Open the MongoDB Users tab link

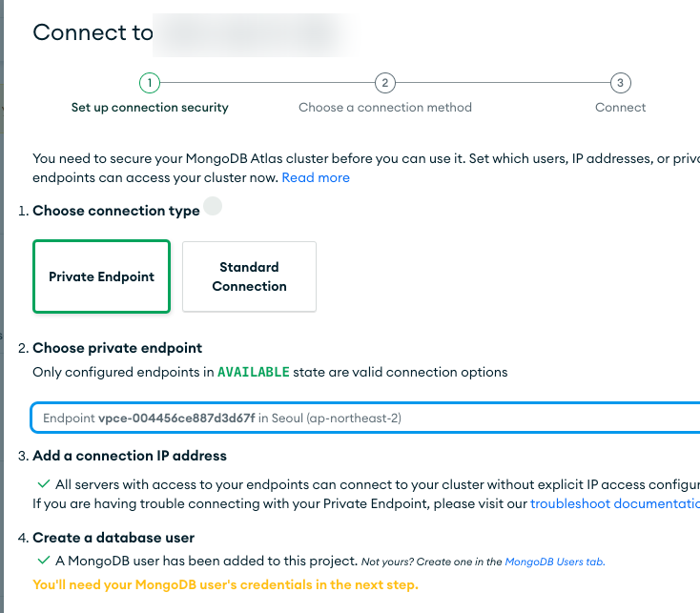(554, 562)
